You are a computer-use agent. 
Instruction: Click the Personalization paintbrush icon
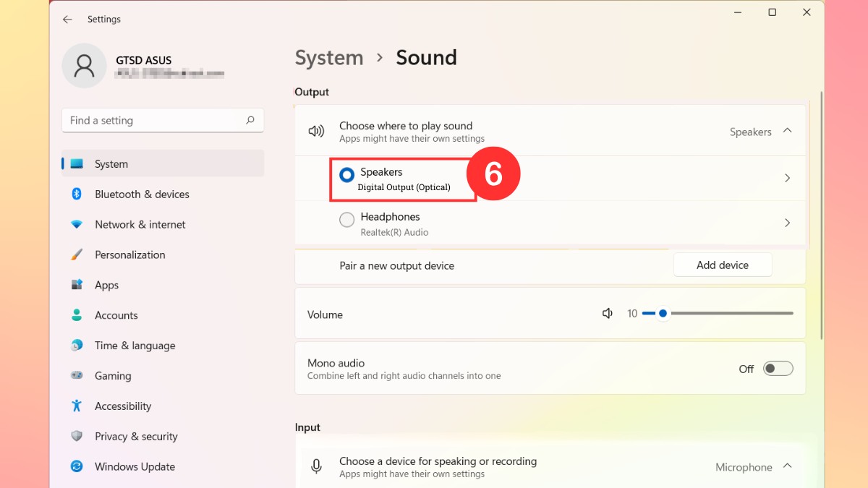click(77, 255)
